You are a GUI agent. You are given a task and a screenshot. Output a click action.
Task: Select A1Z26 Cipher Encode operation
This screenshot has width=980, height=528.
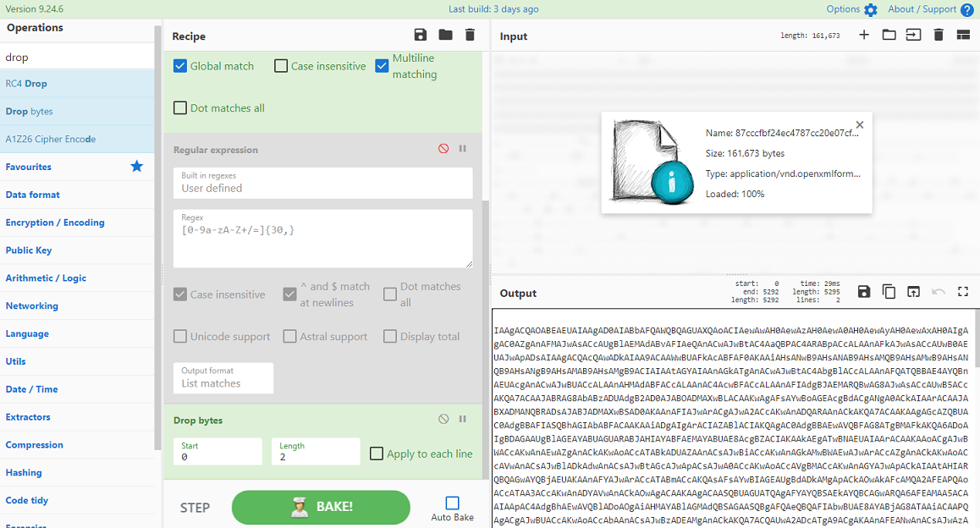pos(77,139)
